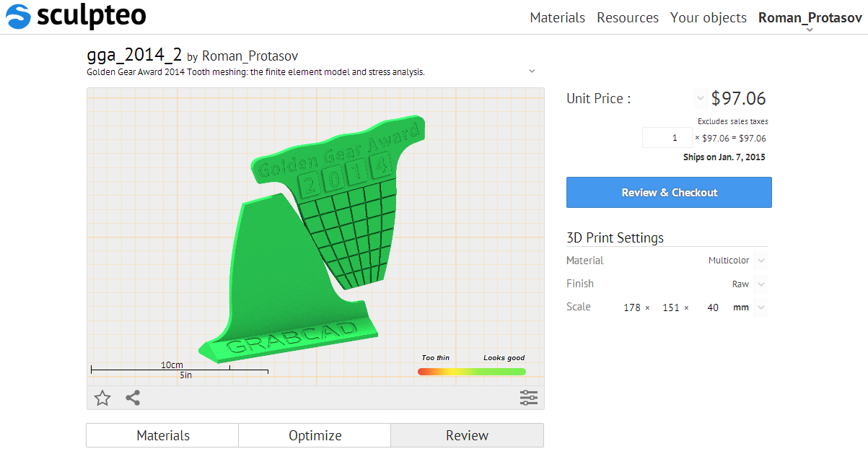Image resolution: width=868 pixels, height=454 pixels.
Task: Open the Material dropdown showing Multicolor
Action: click(x=761, y=261)
